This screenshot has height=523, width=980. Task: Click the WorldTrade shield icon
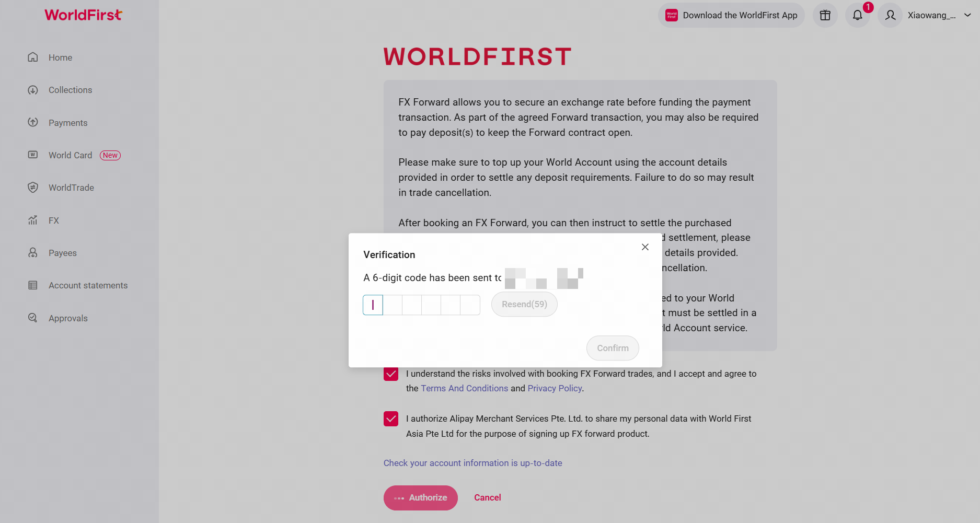point(33,188)
